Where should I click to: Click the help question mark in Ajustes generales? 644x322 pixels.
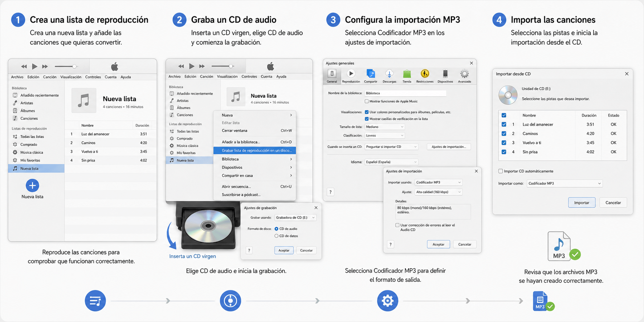click(x=330, y=192)
